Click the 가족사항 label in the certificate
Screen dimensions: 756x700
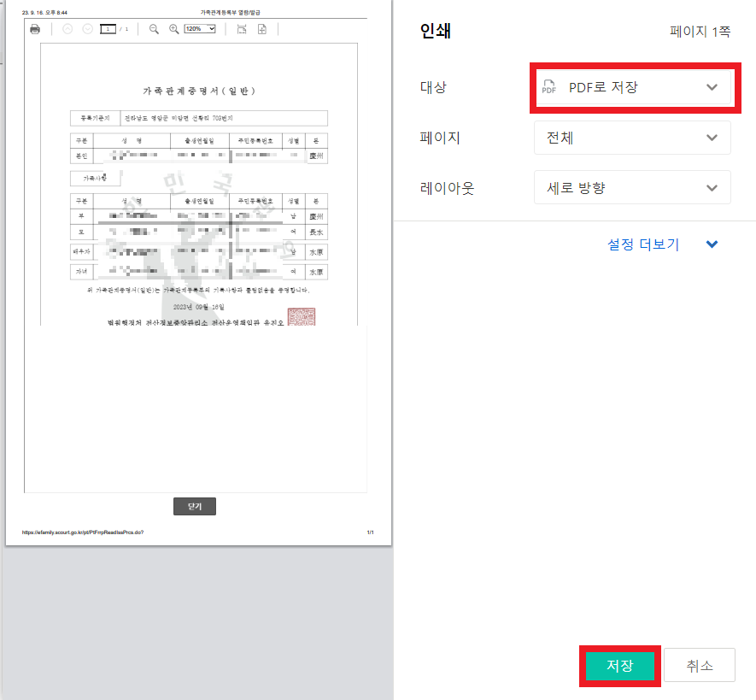click(x=95, y=178)
